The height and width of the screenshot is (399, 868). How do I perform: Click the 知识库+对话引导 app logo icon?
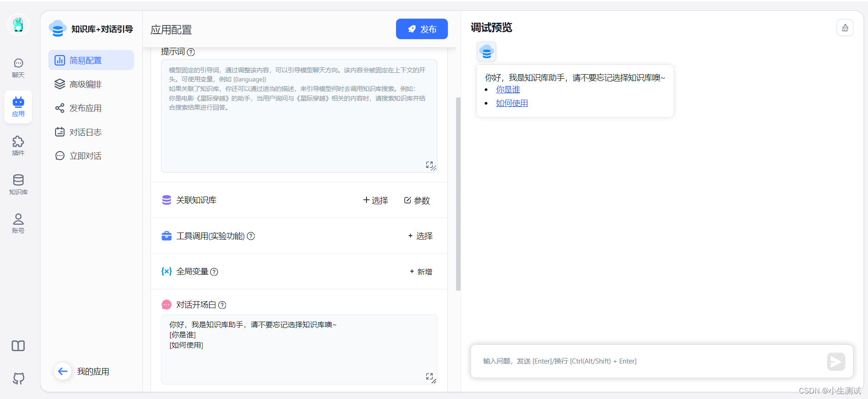tap(57, 29)
